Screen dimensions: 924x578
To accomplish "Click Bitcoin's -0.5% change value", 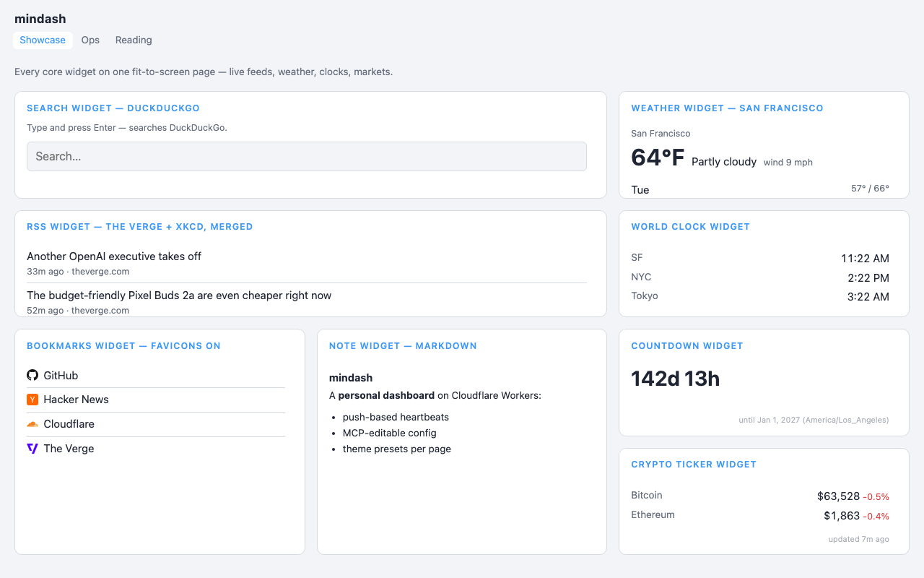I will (x=876, y=497).
